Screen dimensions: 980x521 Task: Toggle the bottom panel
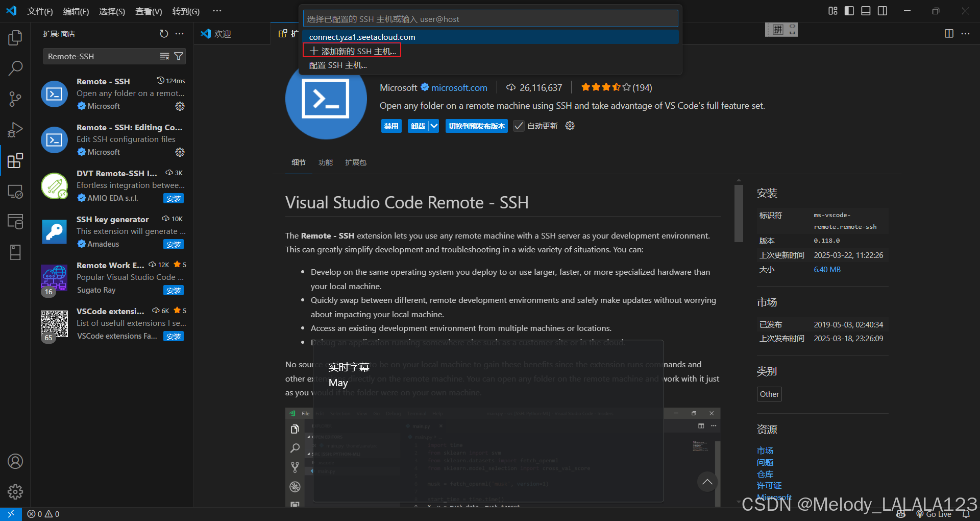(x=866, y=11)
